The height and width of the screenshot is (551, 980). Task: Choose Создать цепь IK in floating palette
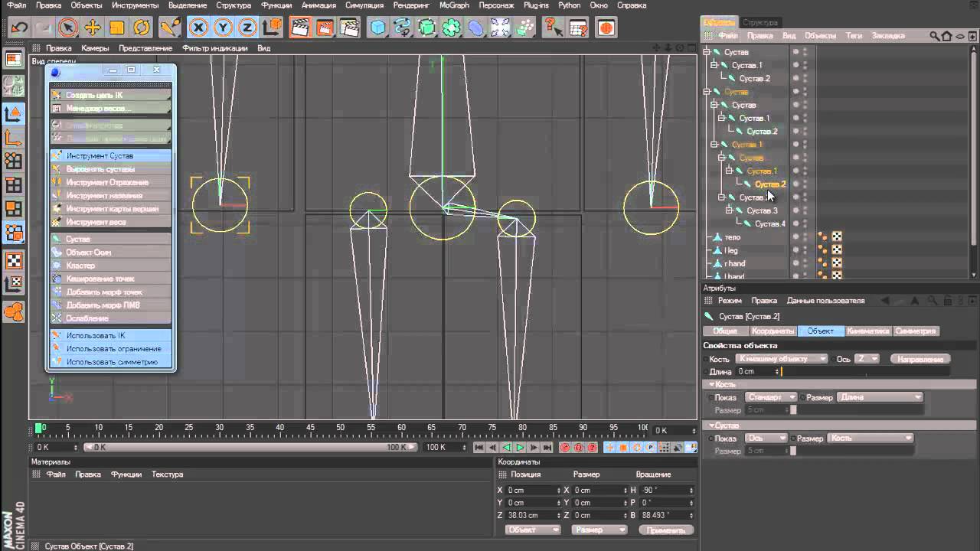[x=111, y=95]
